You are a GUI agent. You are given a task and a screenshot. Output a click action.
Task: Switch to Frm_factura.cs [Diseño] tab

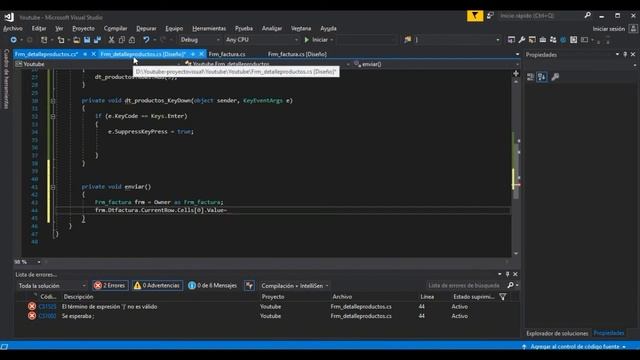(x=297, y=54)
